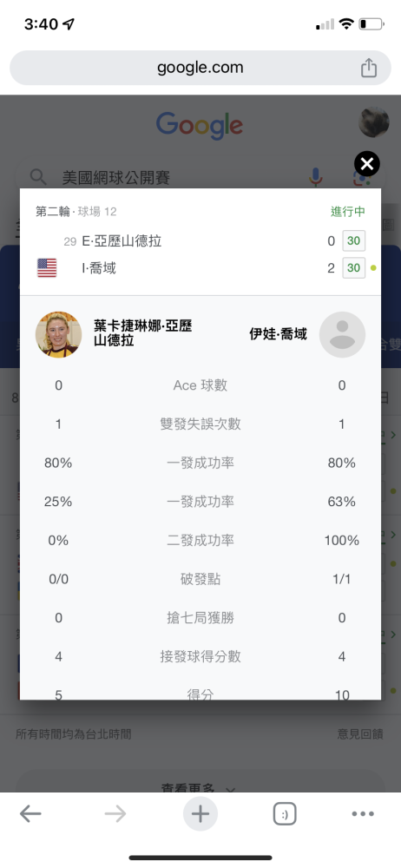
Task: Open the three-dot browser menu
Action: click(x=363, y=814)
